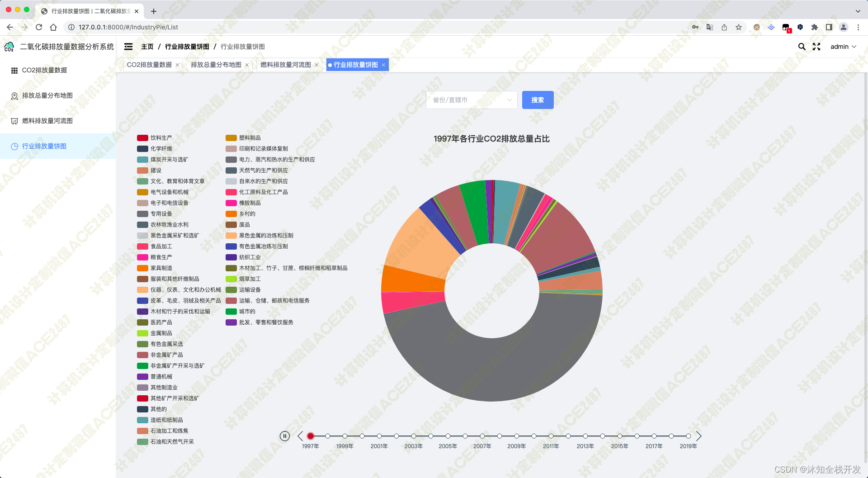Open the header search magnifier icon

click(802, 47)
